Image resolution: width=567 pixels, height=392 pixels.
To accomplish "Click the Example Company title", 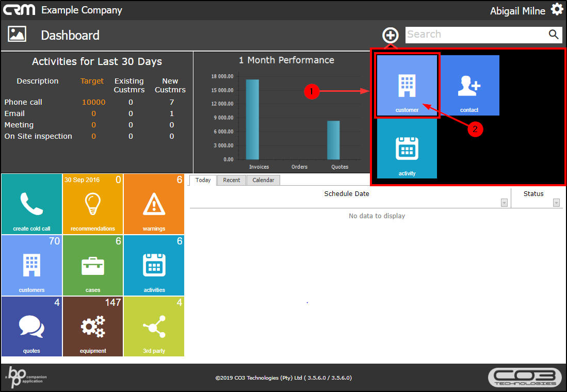I will click(x=82, y=10).
